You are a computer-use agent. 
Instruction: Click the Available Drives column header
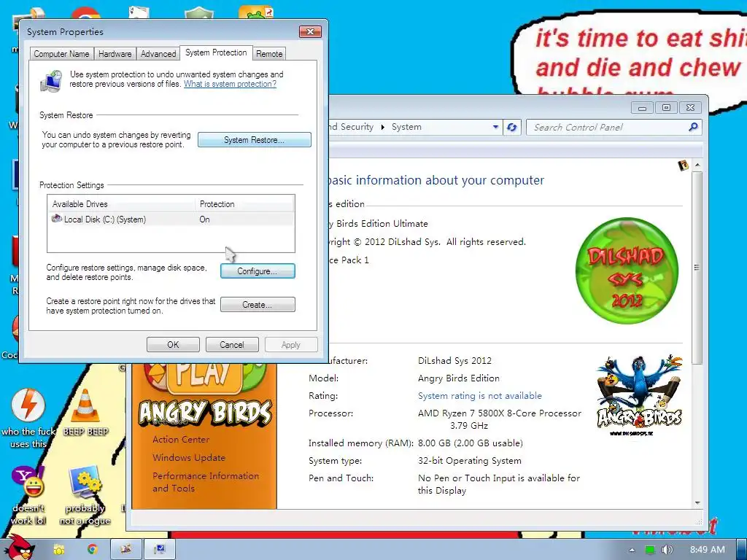point(122,204)
